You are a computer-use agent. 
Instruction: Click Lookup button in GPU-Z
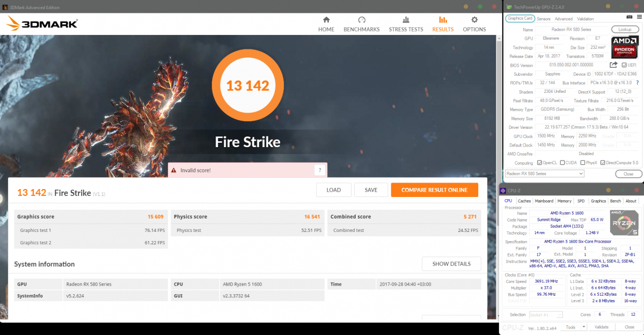625,30
